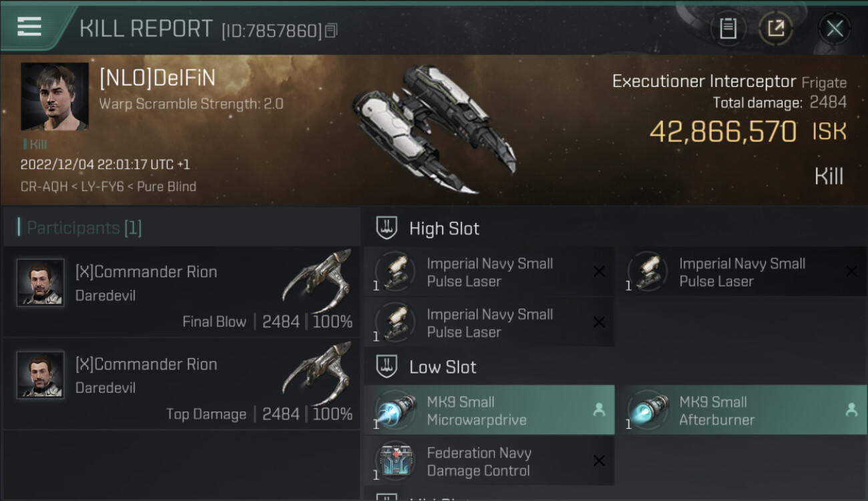Open the clipboard notes icon

728,28
